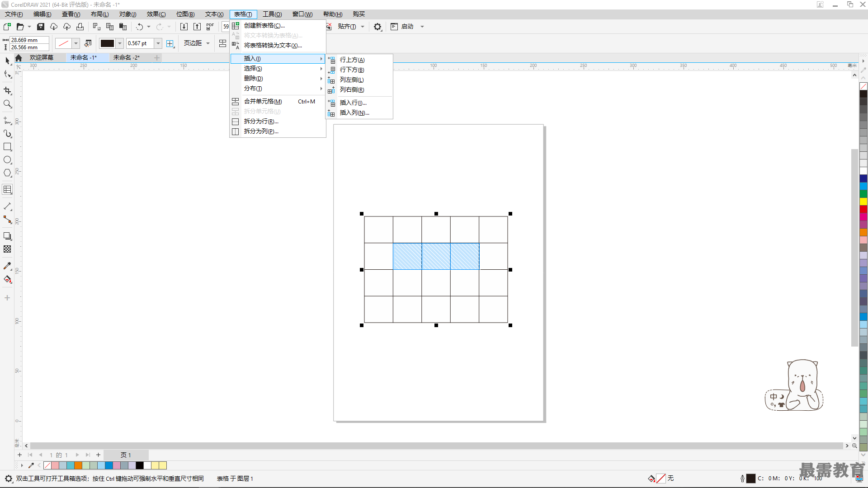Screen dimensions: 868x488
Task: Select the Pick tool in the toolbox
Action: [x=7, y=61]
